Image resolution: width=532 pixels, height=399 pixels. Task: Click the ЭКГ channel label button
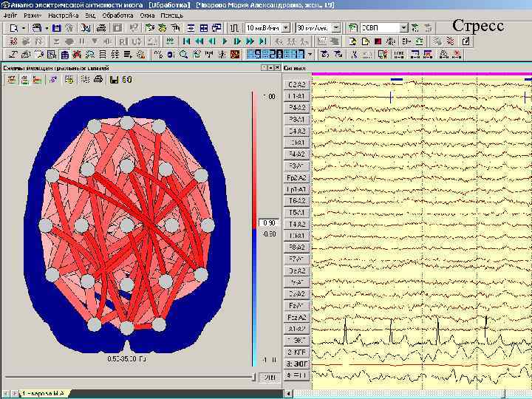(297, 340)
